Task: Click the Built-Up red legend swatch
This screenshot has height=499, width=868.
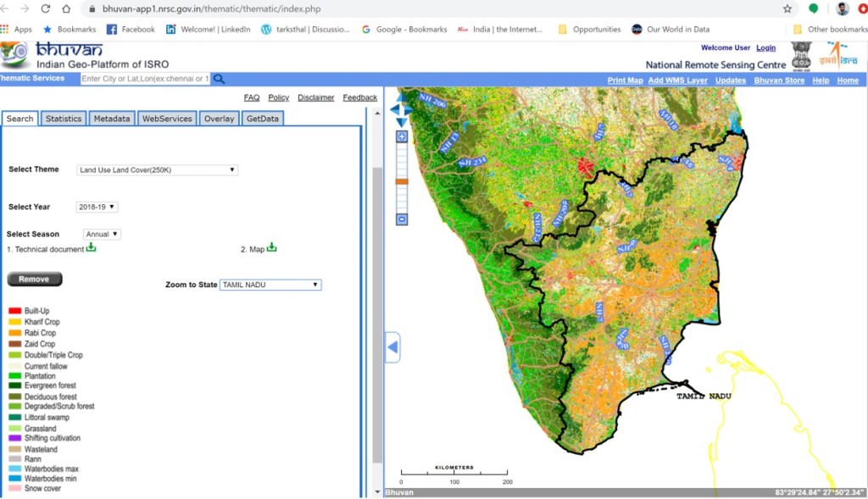Action: pos(14,311)
